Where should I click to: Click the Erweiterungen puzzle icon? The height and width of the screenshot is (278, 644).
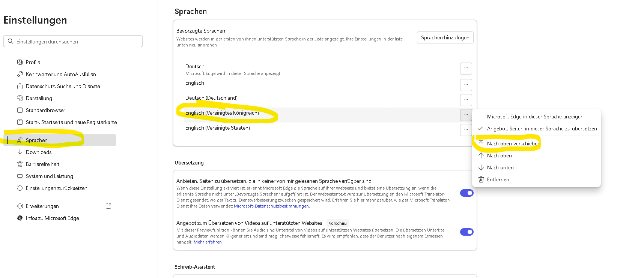point(20,206)
